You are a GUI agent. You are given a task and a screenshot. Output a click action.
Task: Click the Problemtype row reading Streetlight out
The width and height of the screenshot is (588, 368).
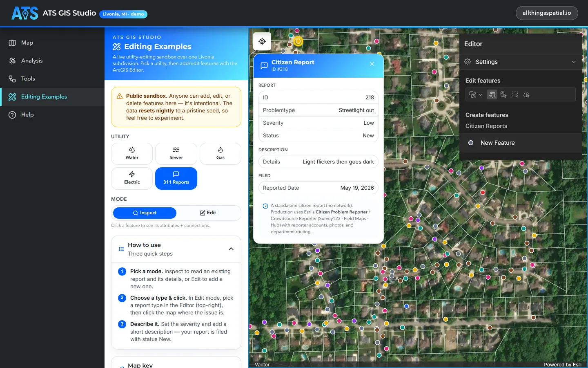click(318, 110)
